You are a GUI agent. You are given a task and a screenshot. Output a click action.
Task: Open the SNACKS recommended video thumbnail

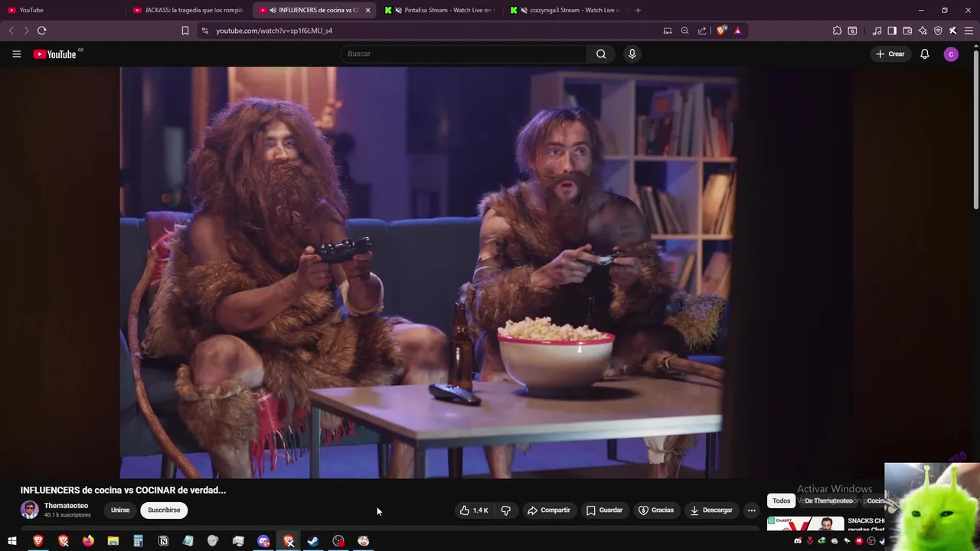805,524
